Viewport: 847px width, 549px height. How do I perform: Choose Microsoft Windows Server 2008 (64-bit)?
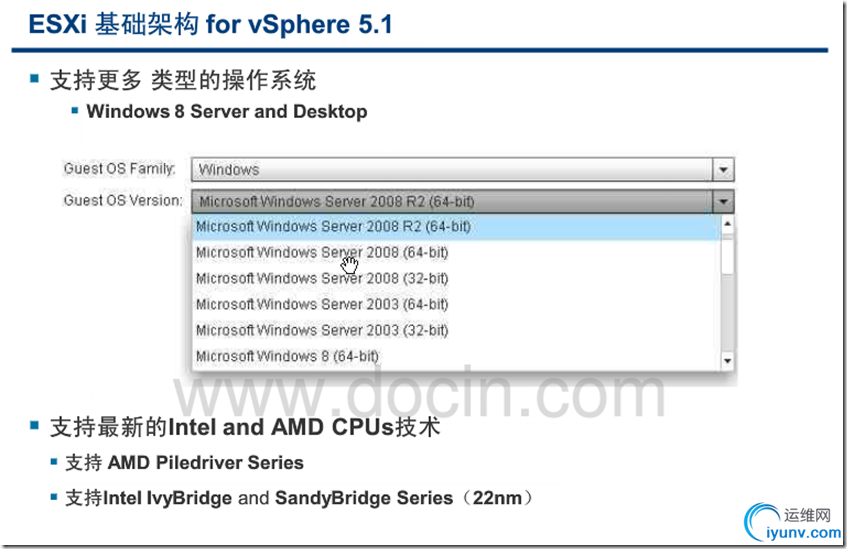pos(456,253)
